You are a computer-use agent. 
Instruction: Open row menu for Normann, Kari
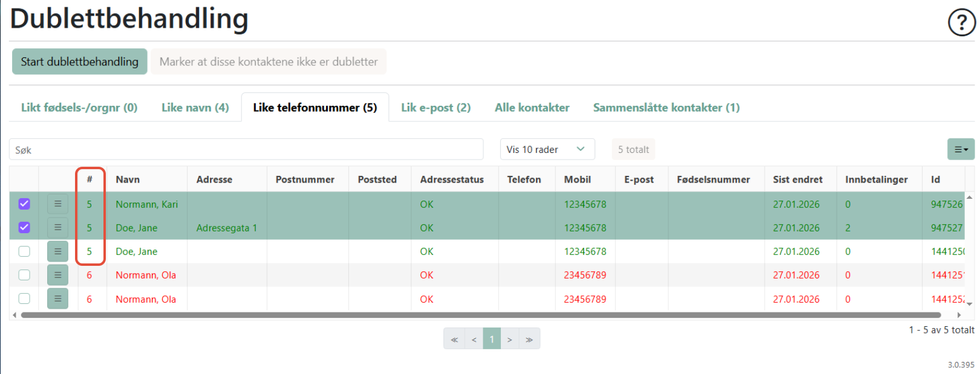(57, 204)
